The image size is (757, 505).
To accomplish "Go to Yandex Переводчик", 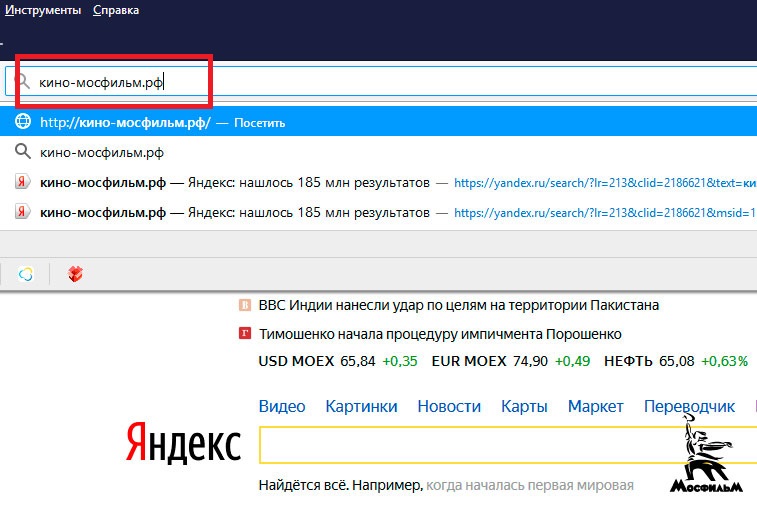I will coord(689,406).
